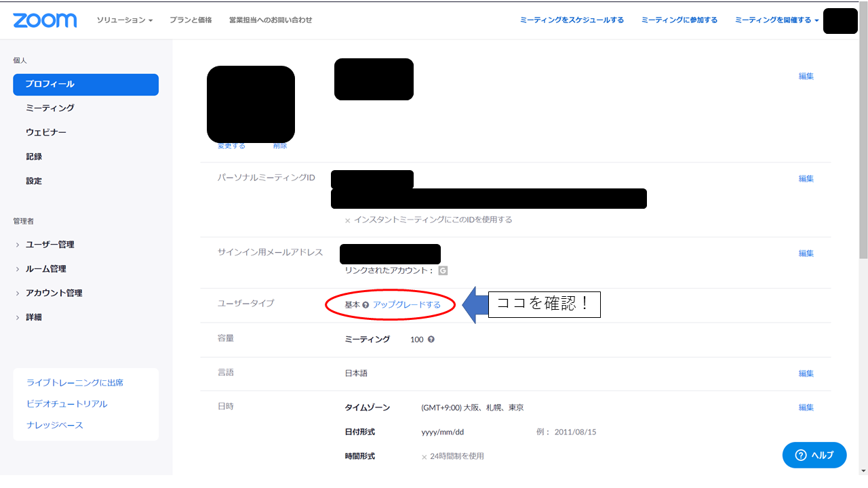
Task: Click 削除 under profile picture
Action: tap(280, 146)
